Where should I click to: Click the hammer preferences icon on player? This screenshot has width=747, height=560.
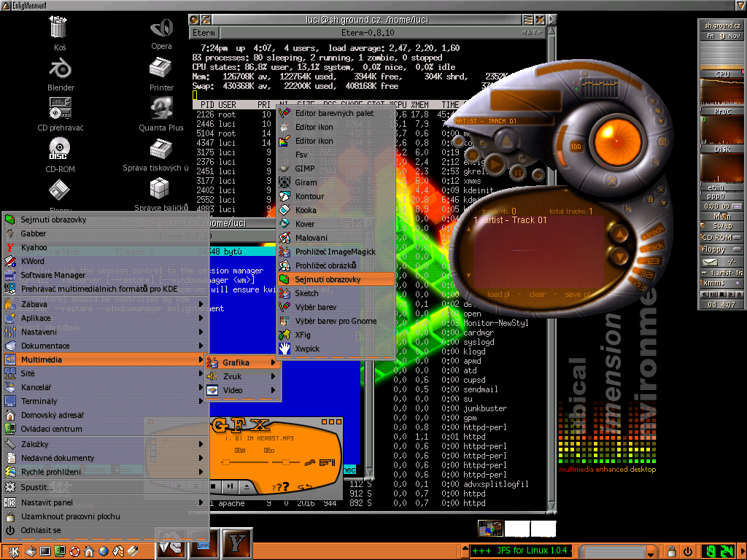click(x=612, y=181)
